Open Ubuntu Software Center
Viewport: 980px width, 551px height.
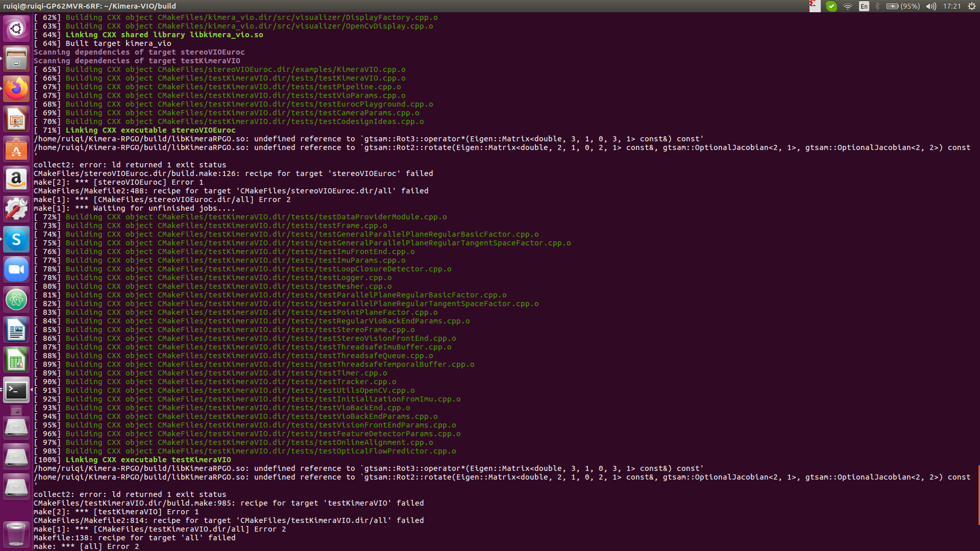pos(16,149)
